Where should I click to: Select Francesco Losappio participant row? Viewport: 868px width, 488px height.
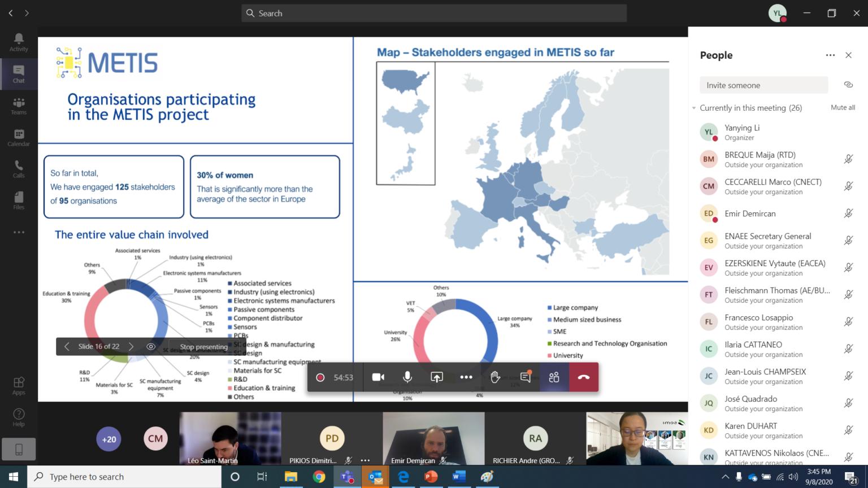pyautogui.click(x=778, y=322)
